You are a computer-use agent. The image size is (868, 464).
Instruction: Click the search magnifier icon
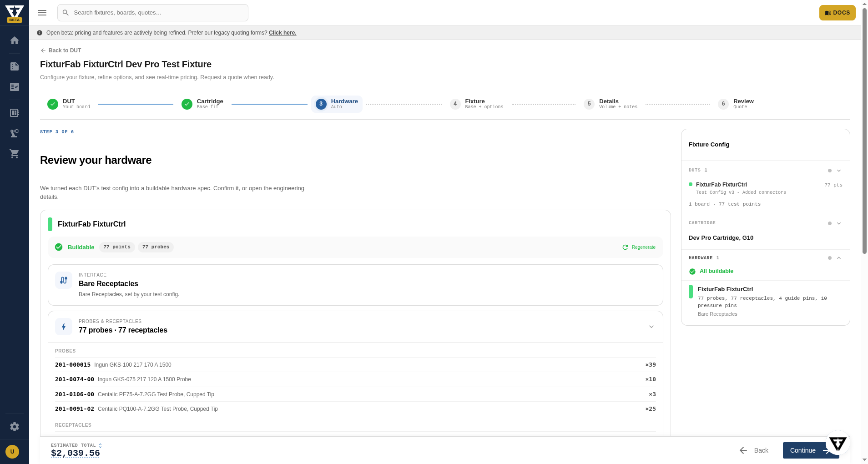(66, 13)
